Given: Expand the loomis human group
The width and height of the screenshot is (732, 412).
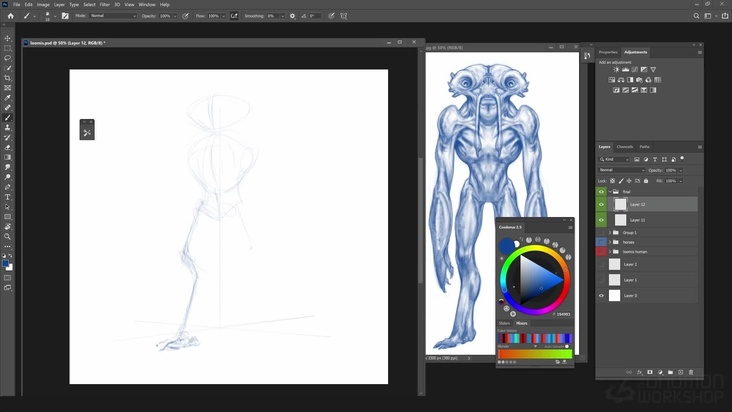Looking at the screenshot, I should coord(610,251).
